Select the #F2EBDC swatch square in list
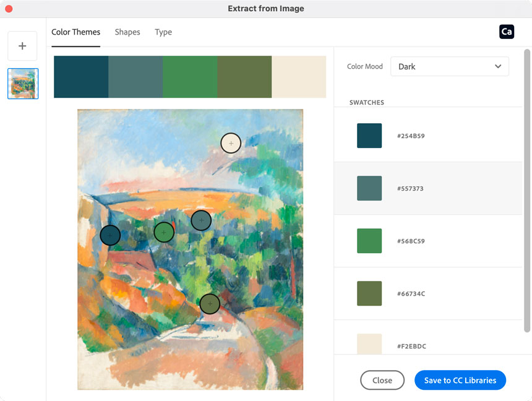The image size is (532, 401). click(369, 344)
